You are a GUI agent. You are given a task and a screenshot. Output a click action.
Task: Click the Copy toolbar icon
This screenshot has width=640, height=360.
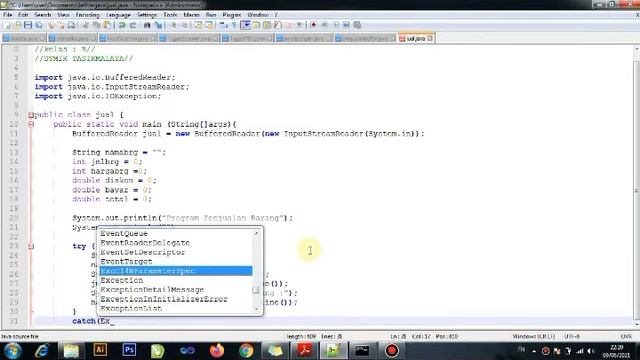click(x=96, y=25)
